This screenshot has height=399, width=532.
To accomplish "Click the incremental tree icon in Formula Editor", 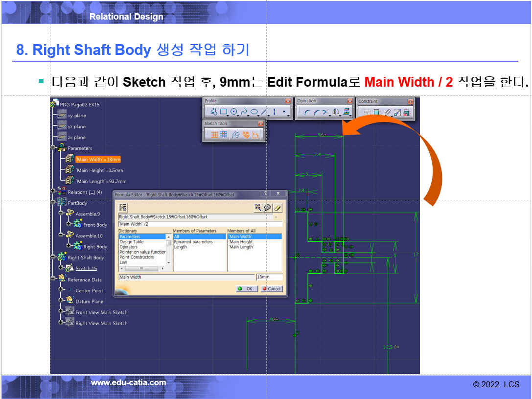I will [122, 208].
